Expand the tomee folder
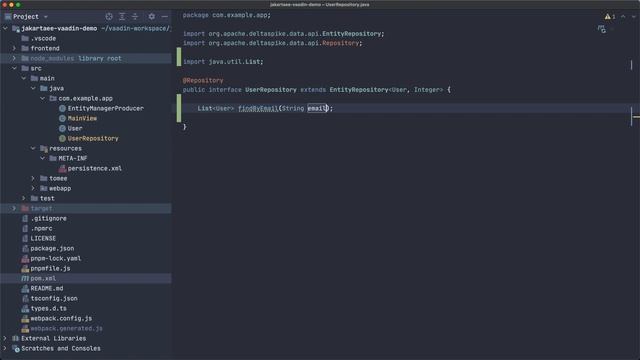This screenshot has height=360, width=640. (33, 178)
